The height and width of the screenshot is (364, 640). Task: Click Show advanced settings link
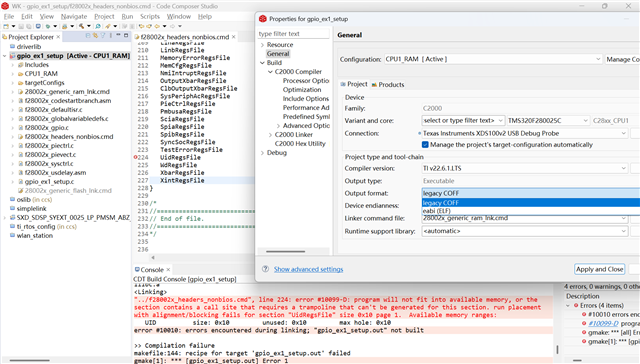tap(308, 269)
